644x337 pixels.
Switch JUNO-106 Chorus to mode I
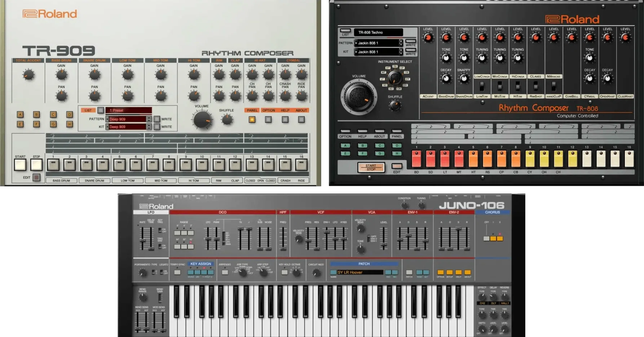[493, 238]
